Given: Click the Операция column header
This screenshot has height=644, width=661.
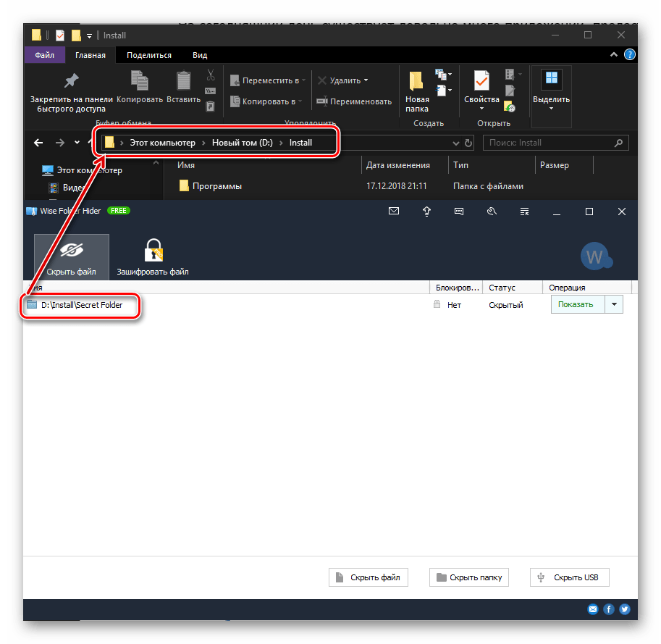Looking at the screenshot, I should [x=587, y=288].
